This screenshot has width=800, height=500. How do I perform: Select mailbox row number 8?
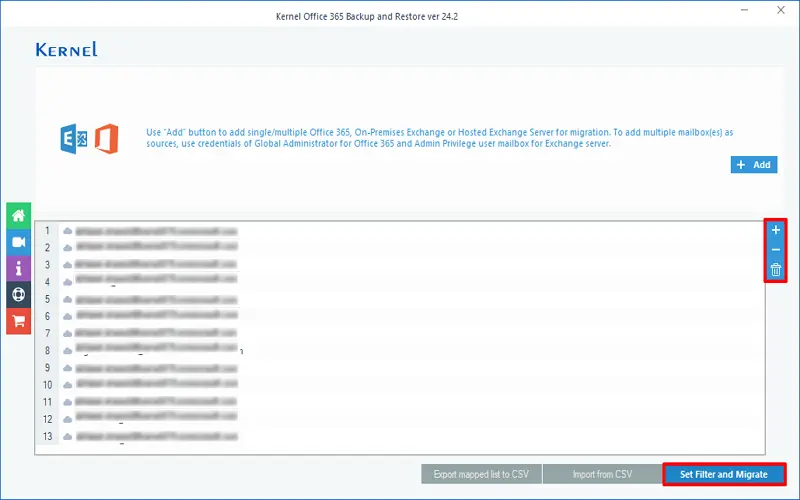[400, 351]
